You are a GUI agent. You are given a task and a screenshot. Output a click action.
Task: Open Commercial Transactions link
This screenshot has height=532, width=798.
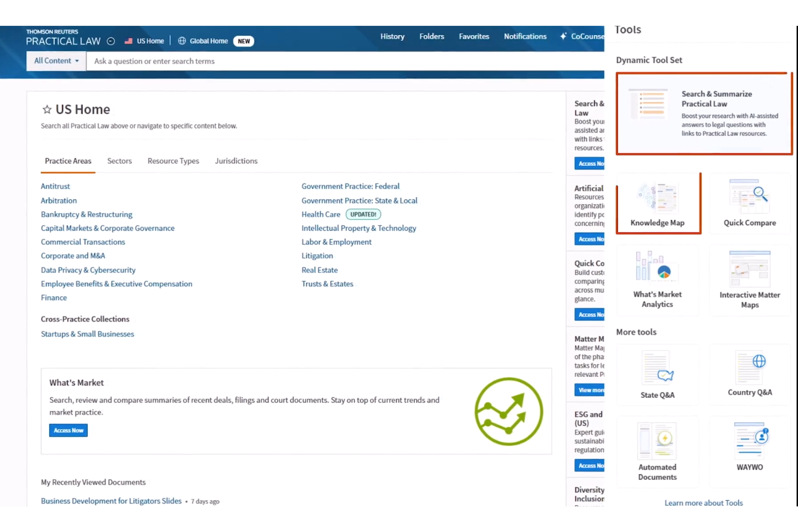click(x=83, y=242)
